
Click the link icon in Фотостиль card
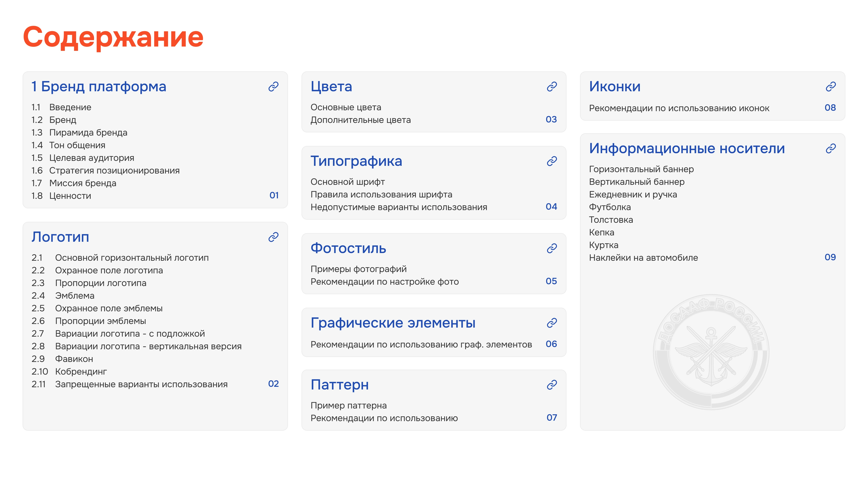[x=552, y=249]
